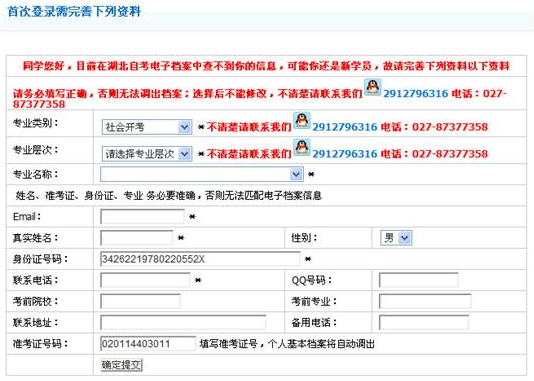Screen dimensions: 534x381
Task: Open the 专业类别 dropdown showing 社会开考
Action: (x=147, y=127)
